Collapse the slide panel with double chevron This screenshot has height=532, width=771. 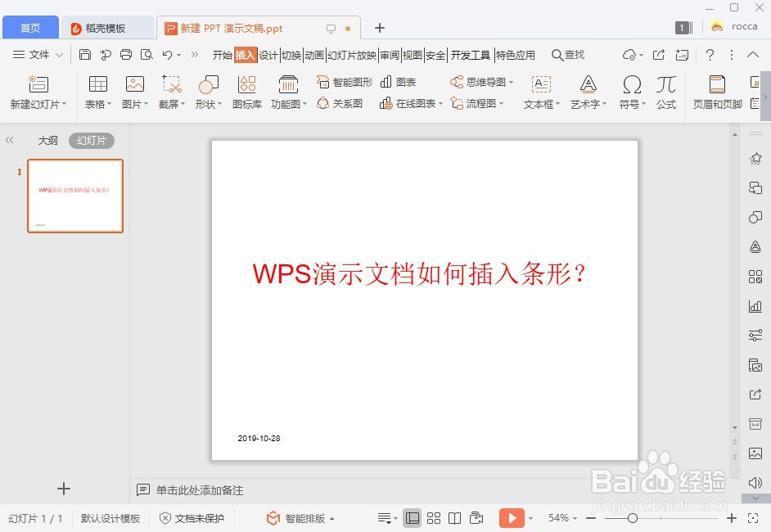(x=9, y=140)
